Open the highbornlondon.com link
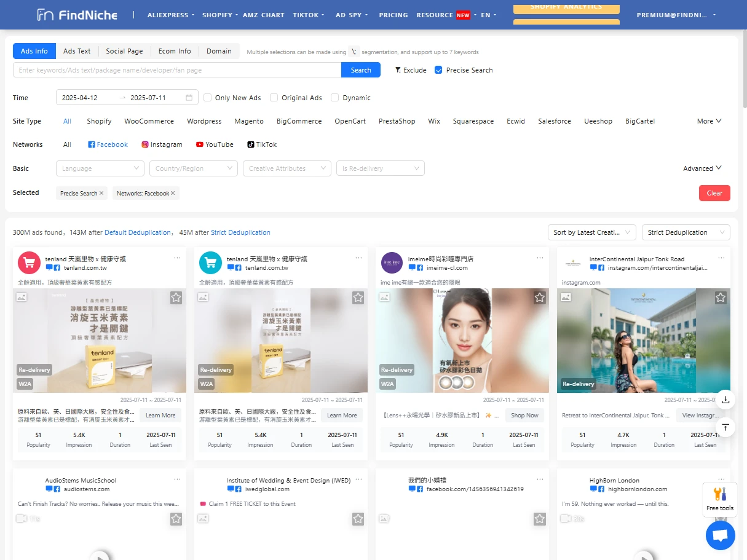This screenshot has width=747, height=560. [x=638, y=489]
